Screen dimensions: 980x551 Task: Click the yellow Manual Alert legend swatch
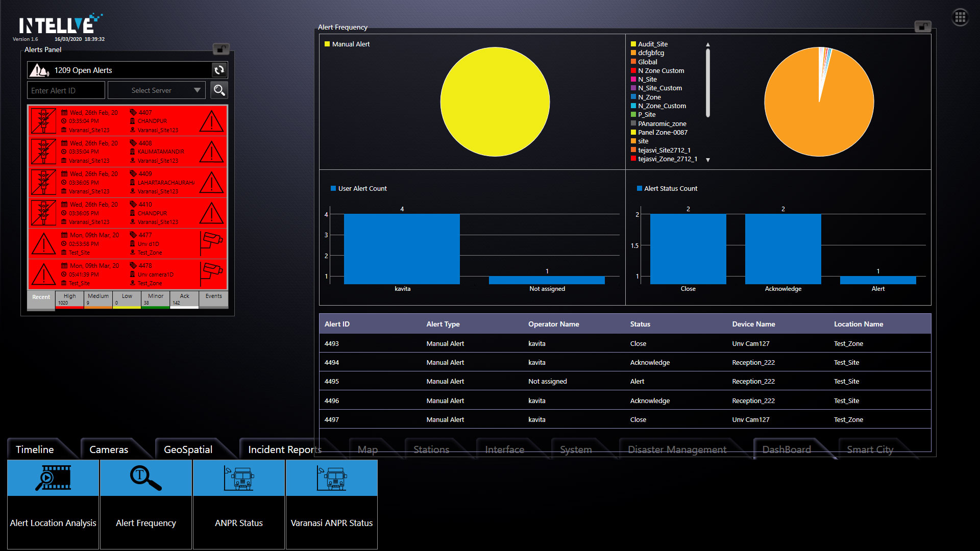[327, 44]
